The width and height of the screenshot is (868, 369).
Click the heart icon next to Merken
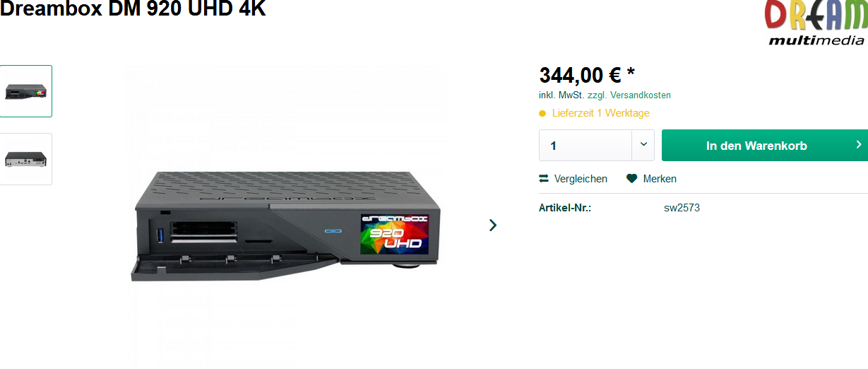click(x=632, y=179)
